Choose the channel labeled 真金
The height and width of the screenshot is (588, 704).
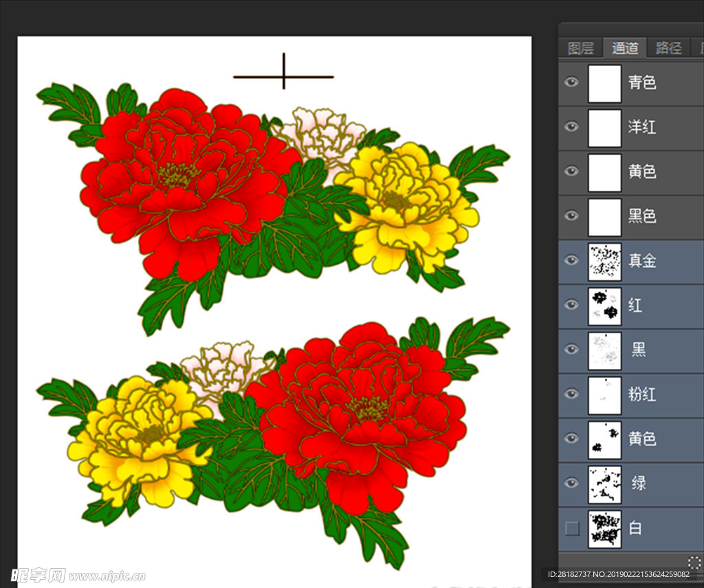click(x=642, y=260)
